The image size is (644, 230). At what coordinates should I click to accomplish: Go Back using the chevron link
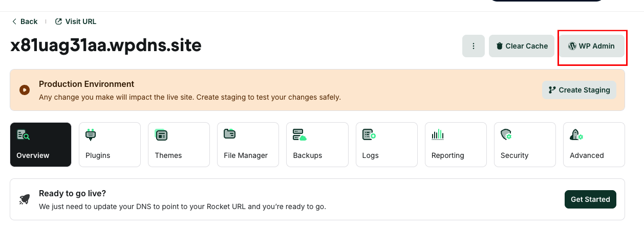pos(25,21)
